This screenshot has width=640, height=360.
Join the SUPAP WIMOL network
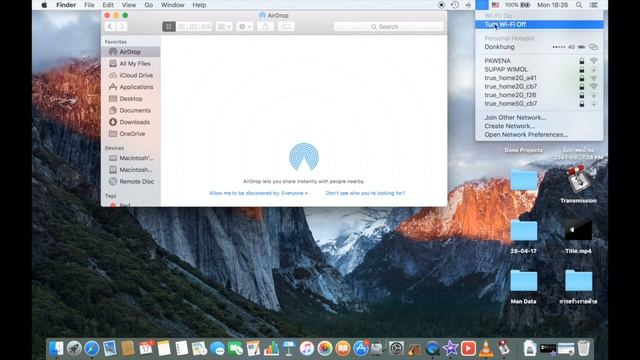coord(539,69)
